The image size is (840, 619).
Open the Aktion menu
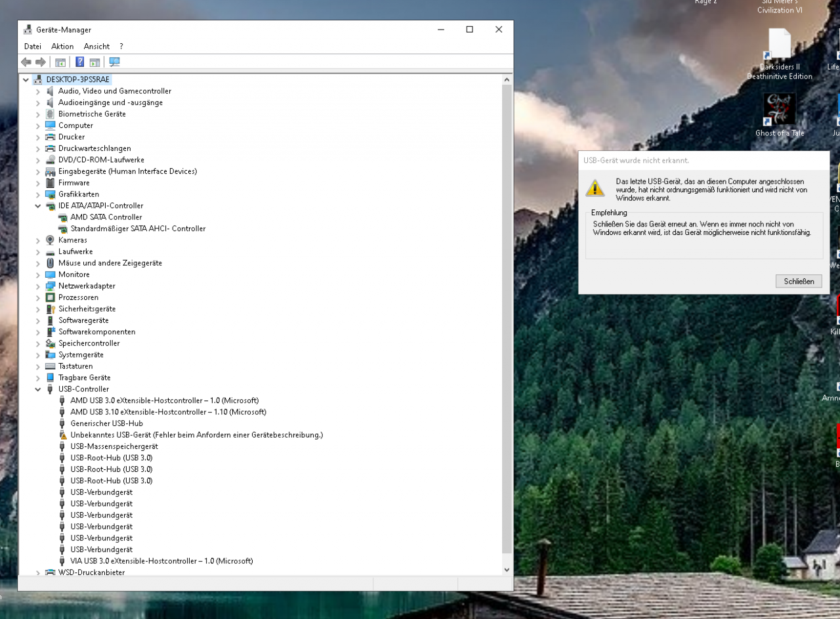coord(62,47)
